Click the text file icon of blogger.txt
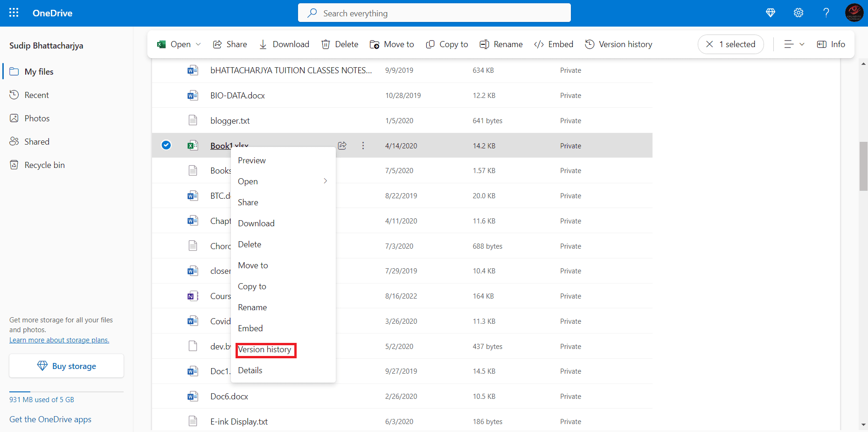Viewport: 868px width, 432px height. pos(193,120)
